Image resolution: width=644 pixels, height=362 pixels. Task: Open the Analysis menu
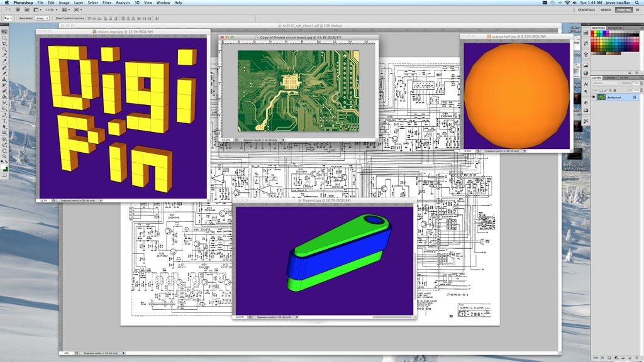point(123,3)
